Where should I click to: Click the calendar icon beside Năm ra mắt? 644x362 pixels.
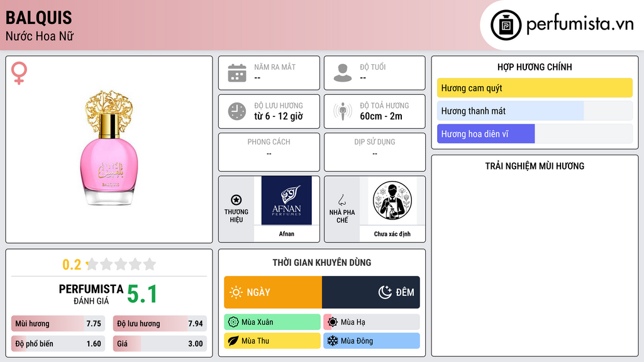coord(237,73)
